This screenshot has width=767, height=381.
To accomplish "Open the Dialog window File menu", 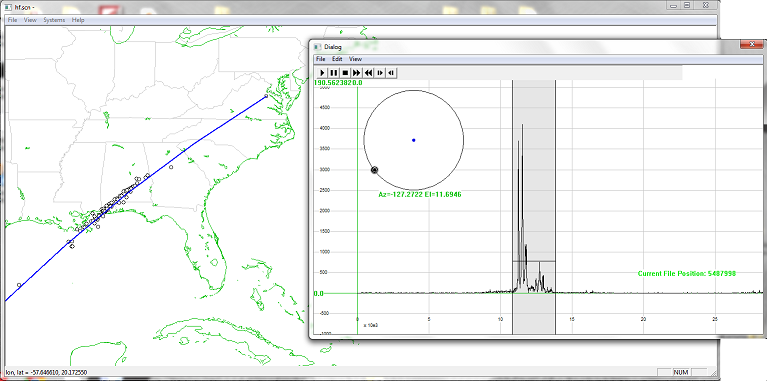I will click(320, 59).
